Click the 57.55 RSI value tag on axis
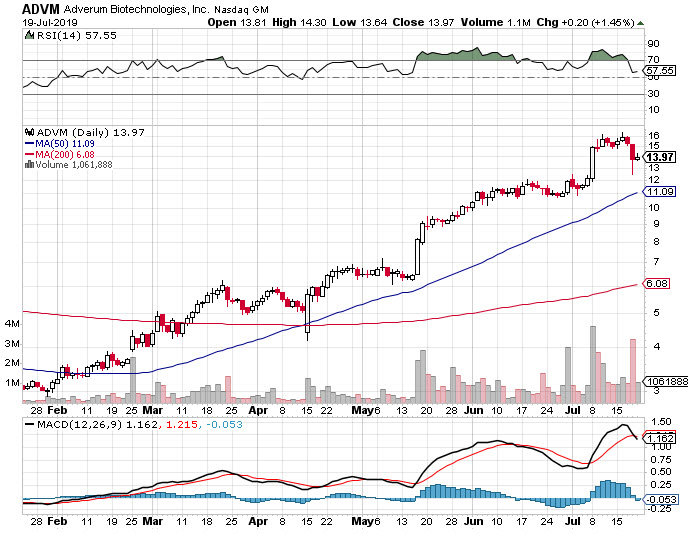688x534 pixels. (x=659, y=70)
